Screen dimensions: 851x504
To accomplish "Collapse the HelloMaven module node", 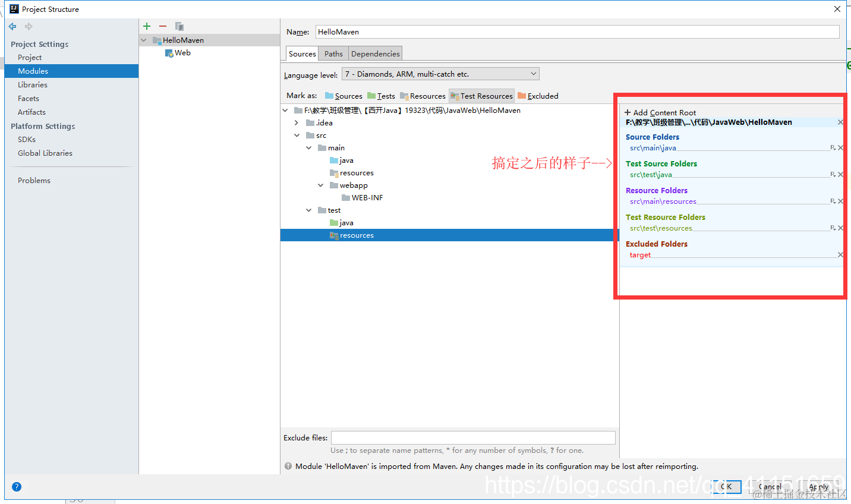I will click(x=143, y=40).
